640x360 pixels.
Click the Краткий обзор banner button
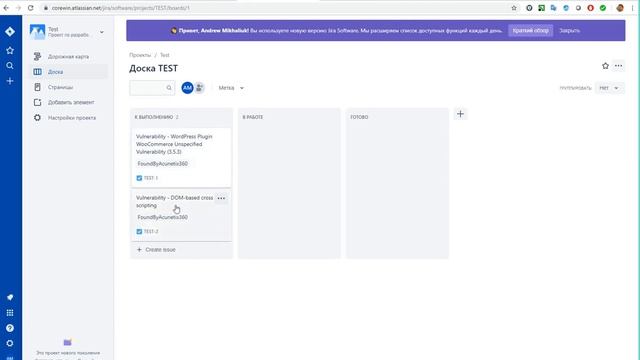531,31
